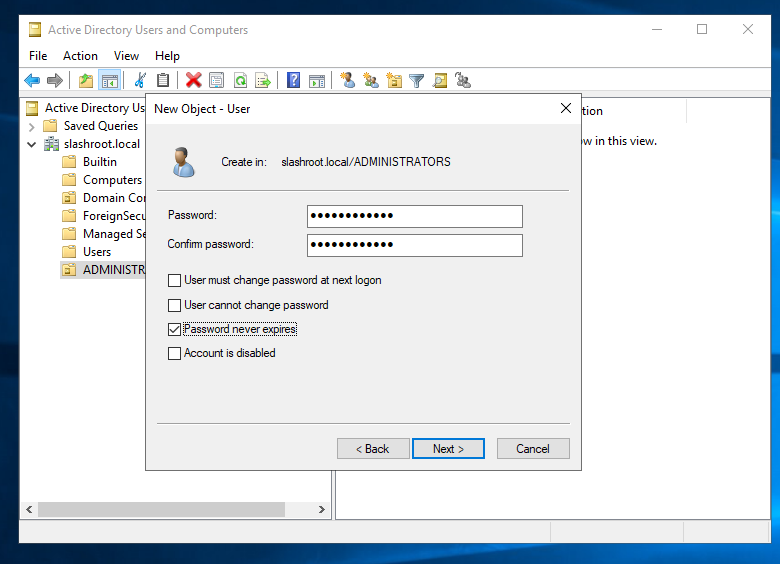Screen dimensions: 780x564
Task: Click the Filter funnel toolbar icon
Action: pyautogui.click(x=417, y=81)
